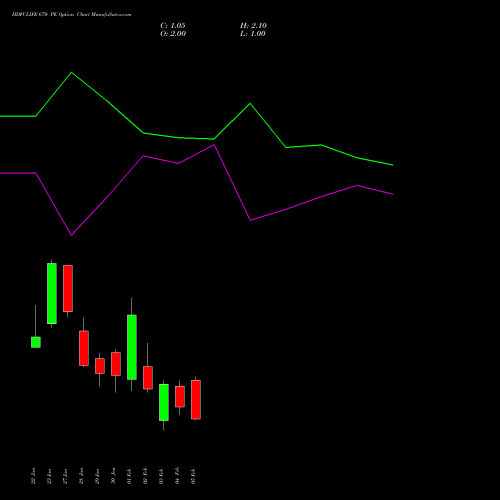
Task: Select the red 27 Jan candle
Action: coord(68,289)
